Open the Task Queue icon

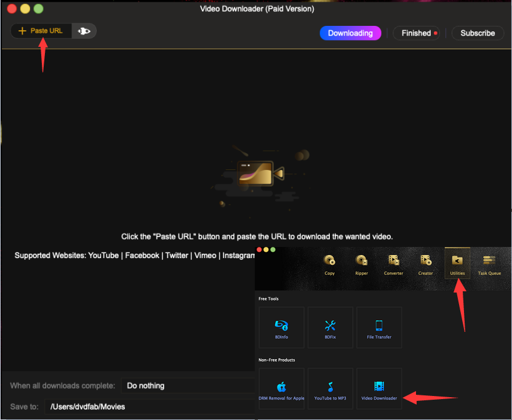click(x=489, y=265)
